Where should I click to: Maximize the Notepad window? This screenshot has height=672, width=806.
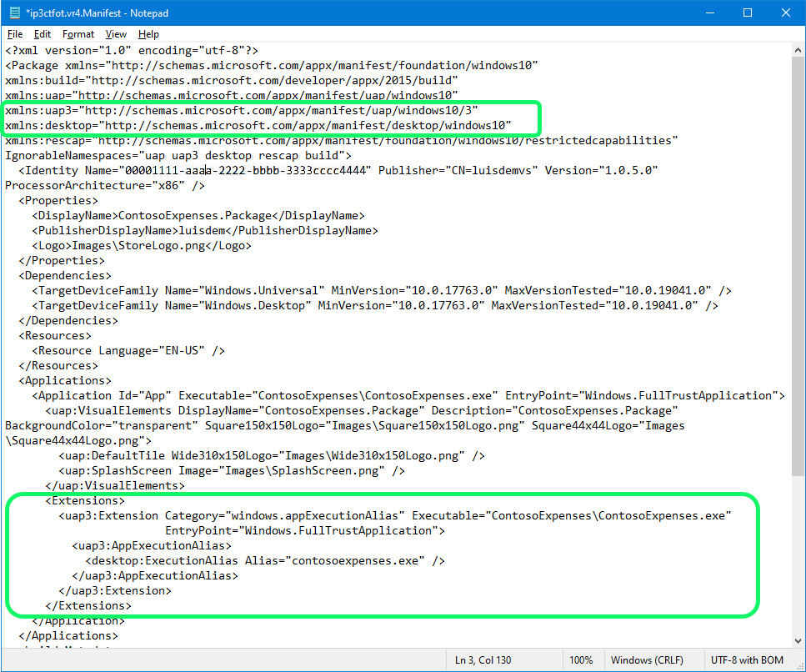click(x=748, y=13)
